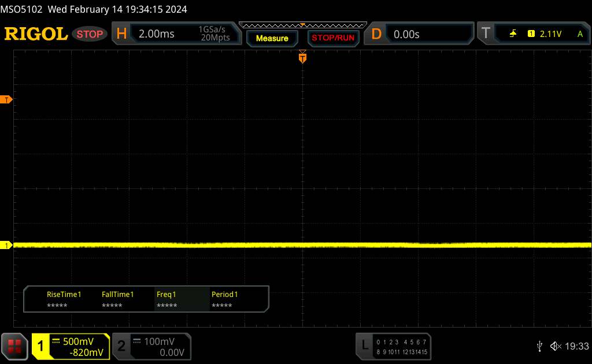Select the FallTime1 measurement item
Image resolution: width=592 pixels, height=364 pixels.
pyautogui.click(x=117, y=299)
